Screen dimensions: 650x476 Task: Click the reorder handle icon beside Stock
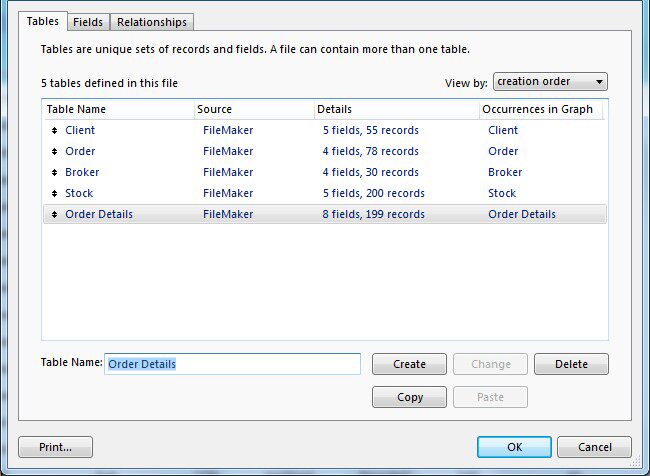[54, 194]
